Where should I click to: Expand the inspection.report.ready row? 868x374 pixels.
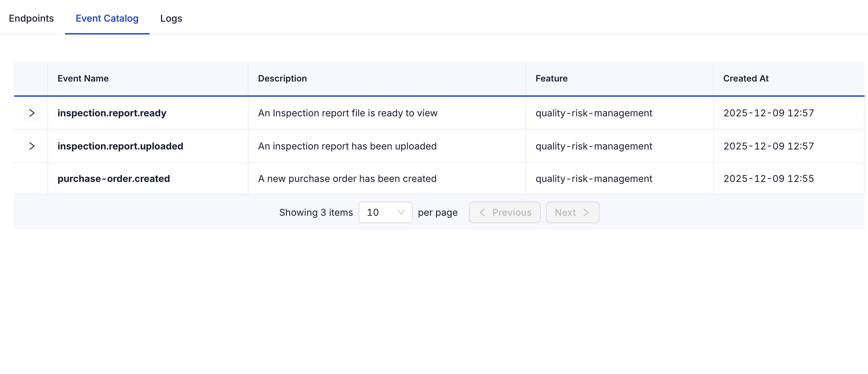point(32,113)
